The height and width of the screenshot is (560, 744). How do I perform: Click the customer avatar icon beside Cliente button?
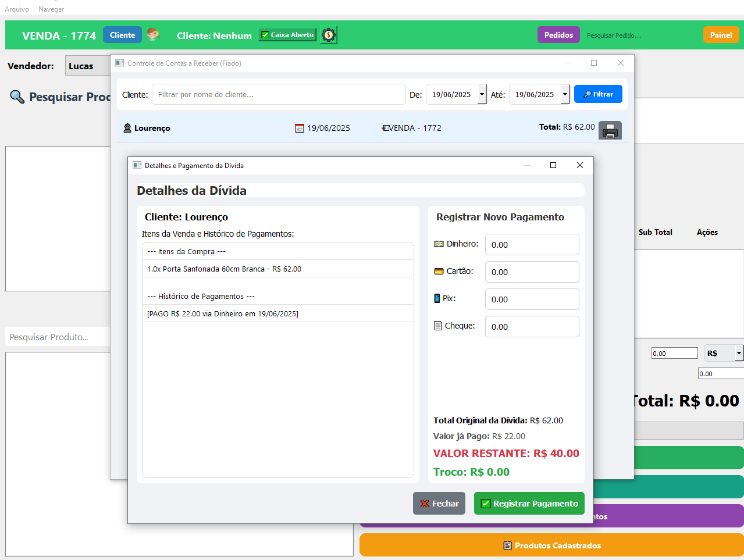(153, 35)
